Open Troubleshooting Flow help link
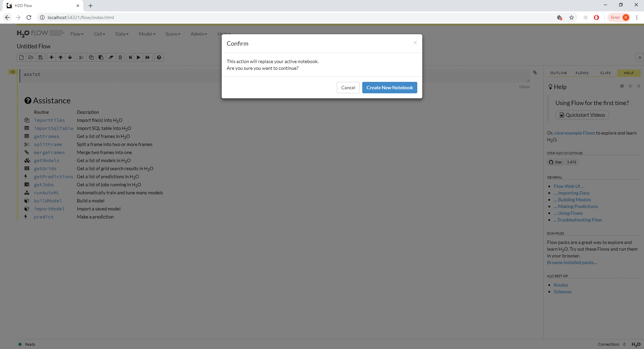The width and height of the screenshot is (644, 349). coord(578,220)
